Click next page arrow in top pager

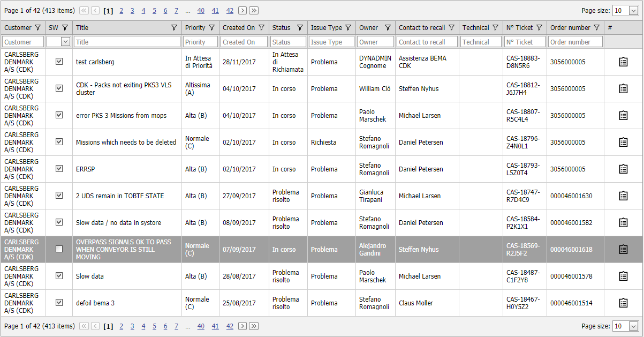pos(243,11)
